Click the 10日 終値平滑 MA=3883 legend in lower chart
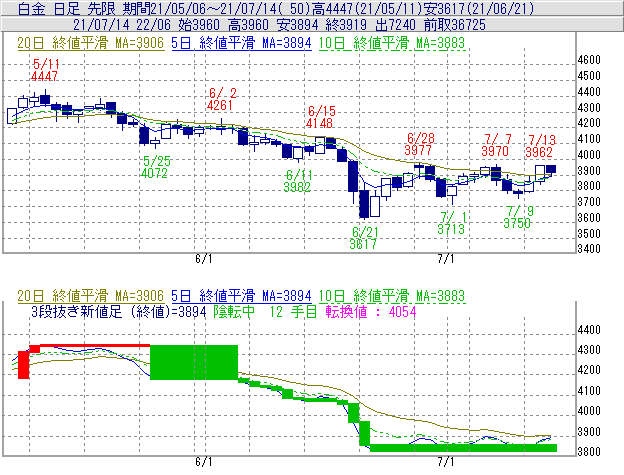The height and width of the screenshot is (475, 624). point(392,296)
